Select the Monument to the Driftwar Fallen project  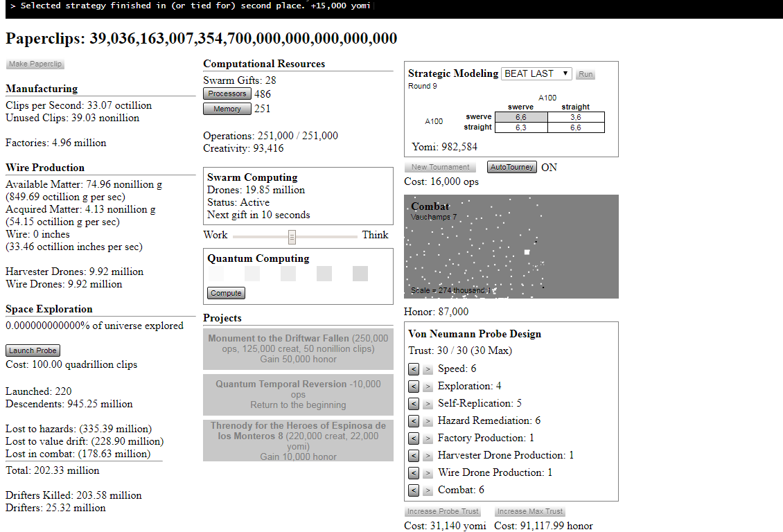click(298, 348)
